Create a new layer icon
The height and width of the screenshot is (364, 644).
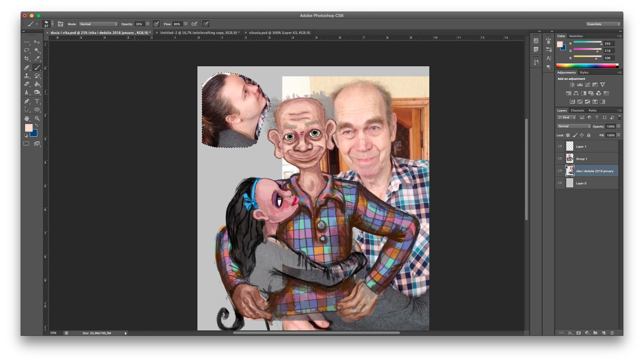(x=604, y=333)
